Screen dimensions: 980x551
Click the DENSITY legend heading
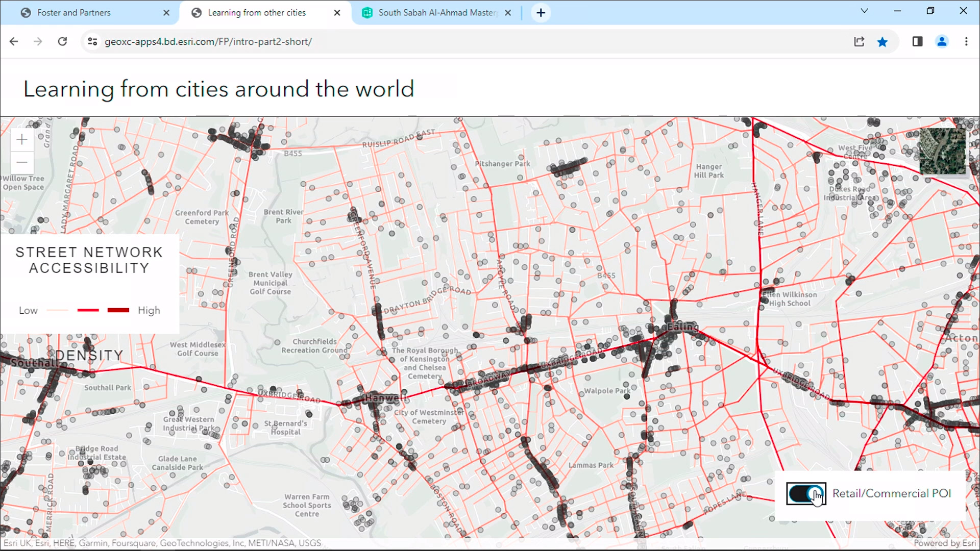(x=89, y=356)
